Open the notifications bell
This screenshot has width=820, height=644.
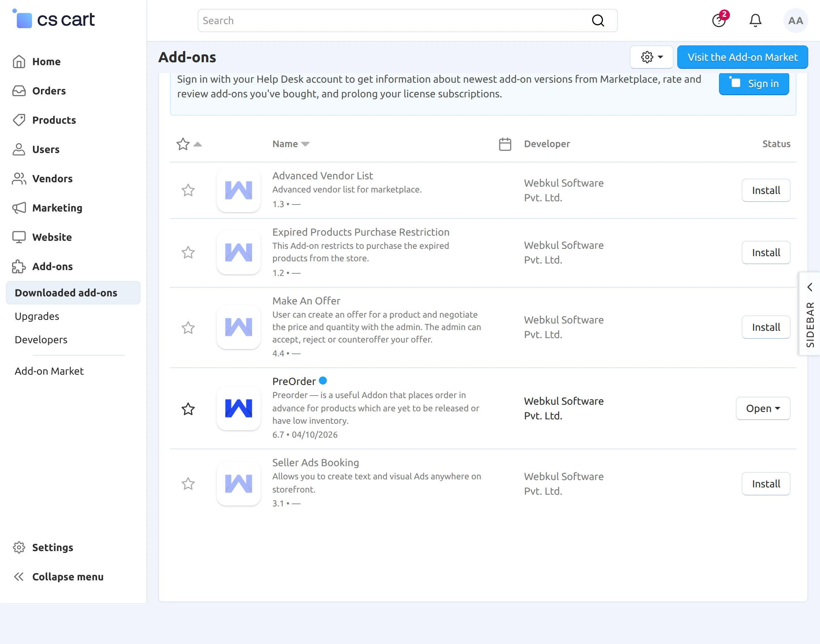coord(755,20)
